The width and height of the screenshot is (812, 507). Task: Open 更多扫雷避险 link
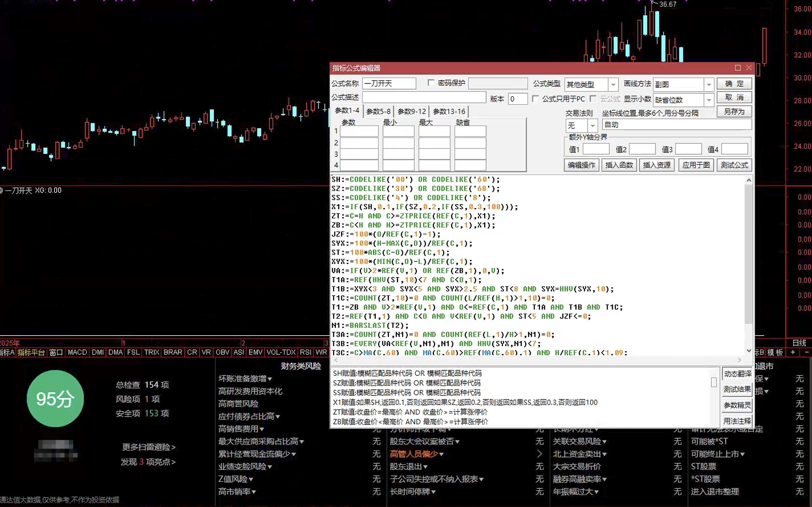[x=149, y=447]
